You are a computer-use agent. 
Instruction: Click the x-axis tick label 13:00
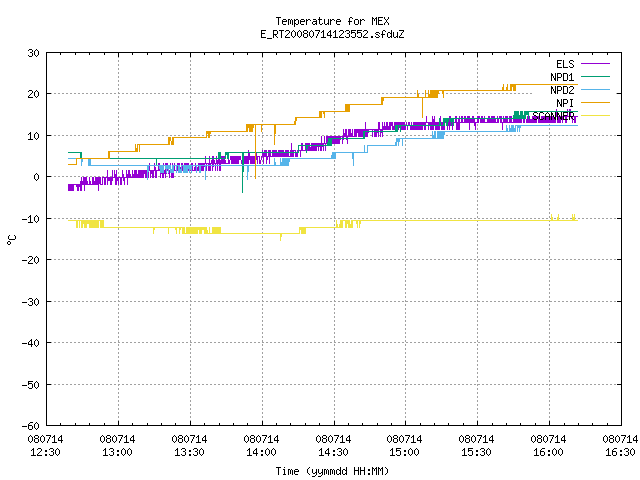(117, 452)
